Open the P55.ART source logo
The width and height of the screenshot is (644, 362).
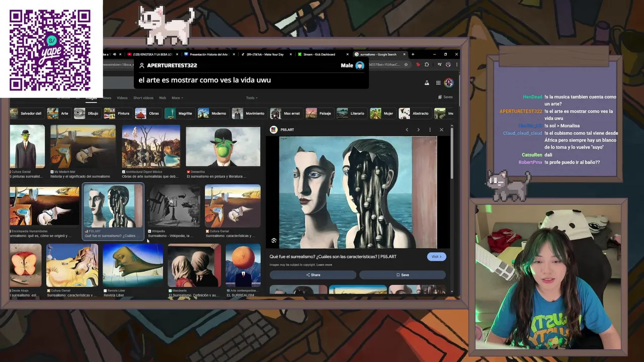pos(274,130)
